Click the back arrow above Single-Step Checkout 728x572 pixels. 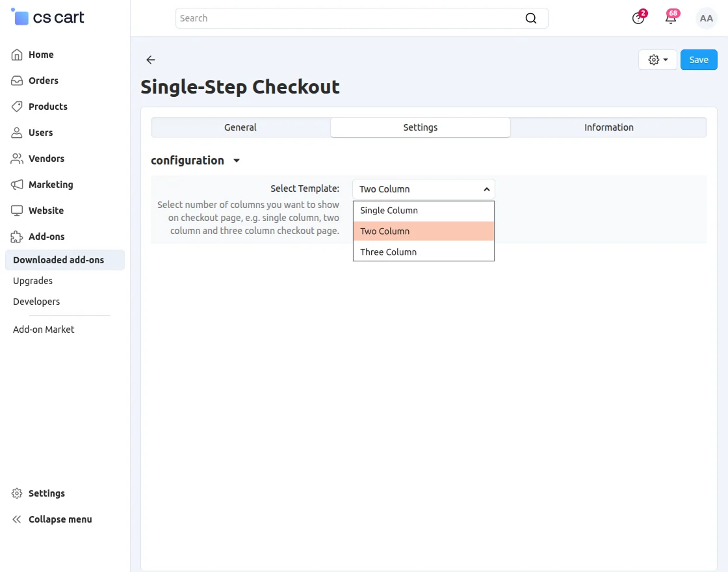[x=150, y=60]
